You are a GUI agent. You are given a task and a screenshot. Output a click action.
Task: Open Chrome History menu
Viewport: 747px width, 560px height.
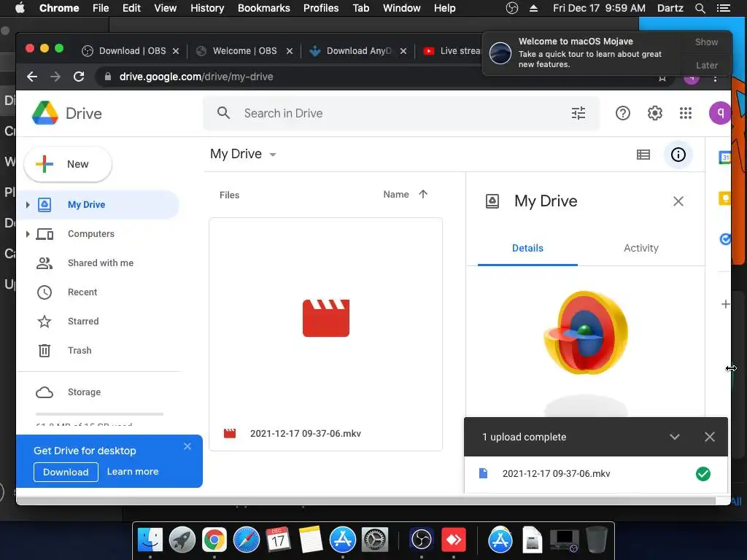(207, 8)
